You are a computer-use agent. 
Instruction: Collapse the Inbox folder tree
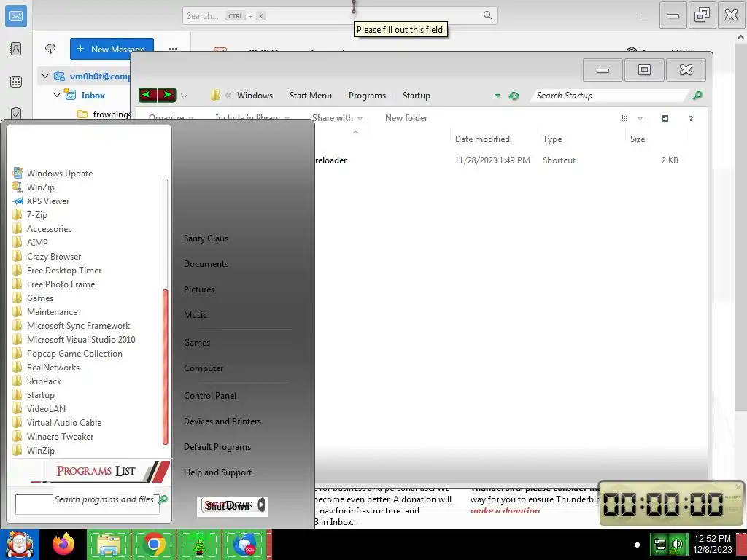click(57, 95)
